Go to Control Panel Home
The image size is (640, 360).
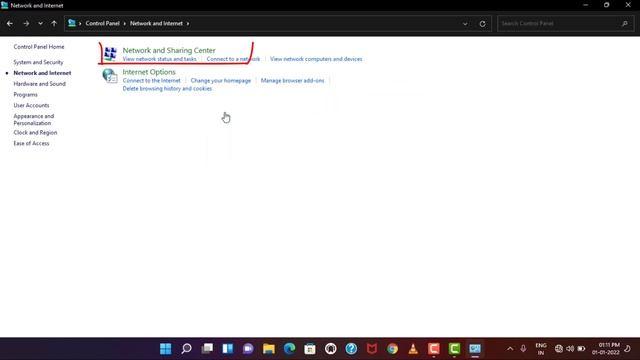point(39,47)
